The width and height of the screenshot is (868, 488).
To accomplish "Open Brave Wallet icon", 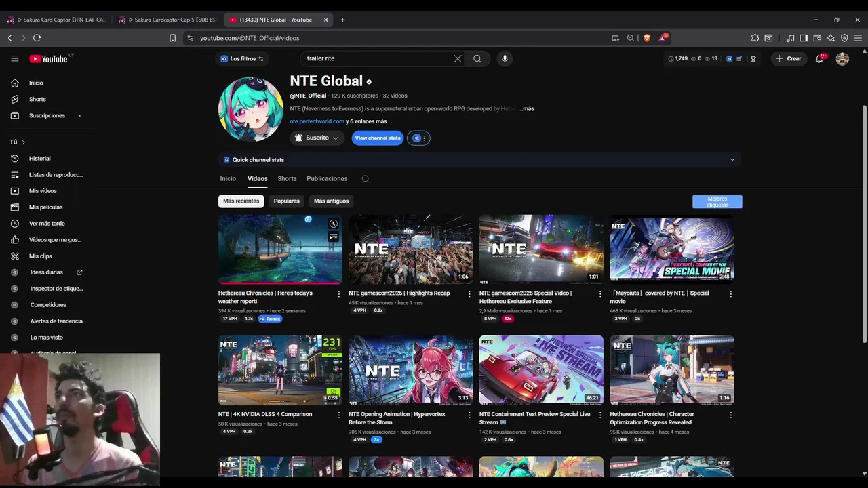I will 817,38.
